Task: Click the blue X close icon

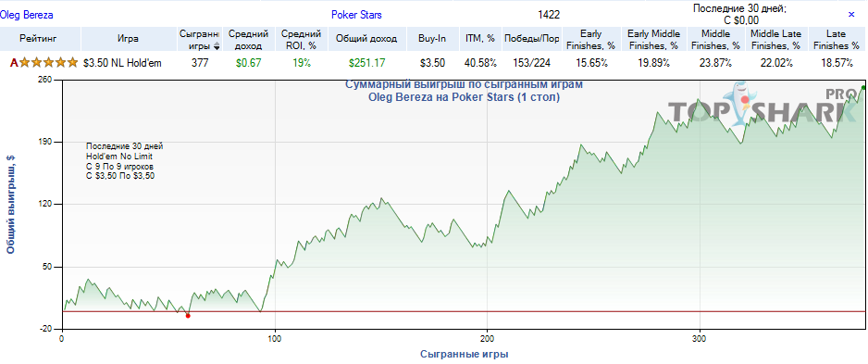Action: point(851,15)
